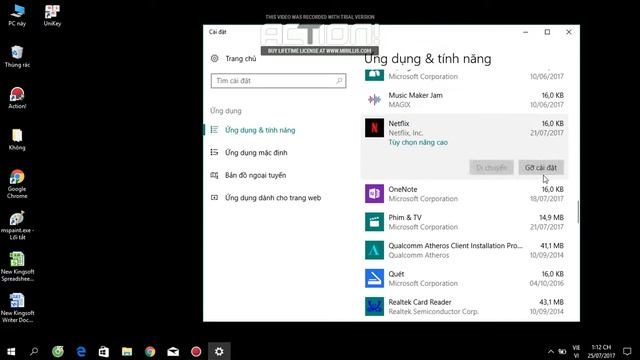Open taskbar search magnifier
The height and width of the screenshot is (360, 640).
[x=34, y=351]
